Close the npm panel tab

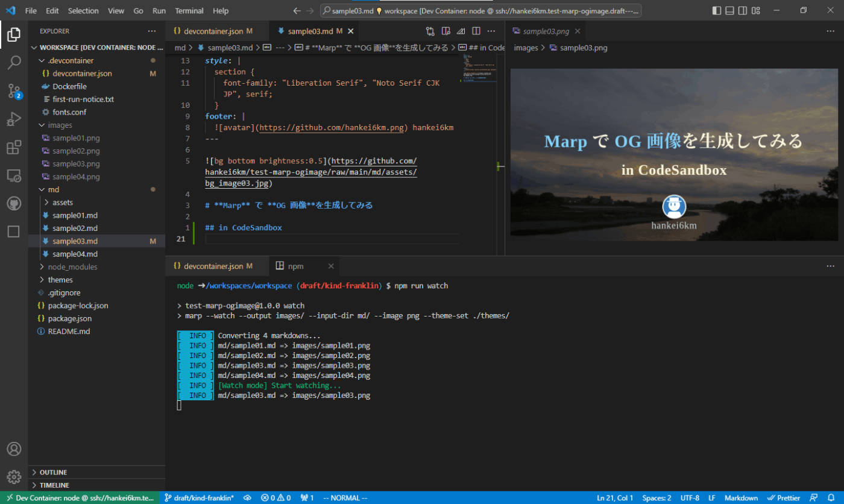(x=331, y=266)
